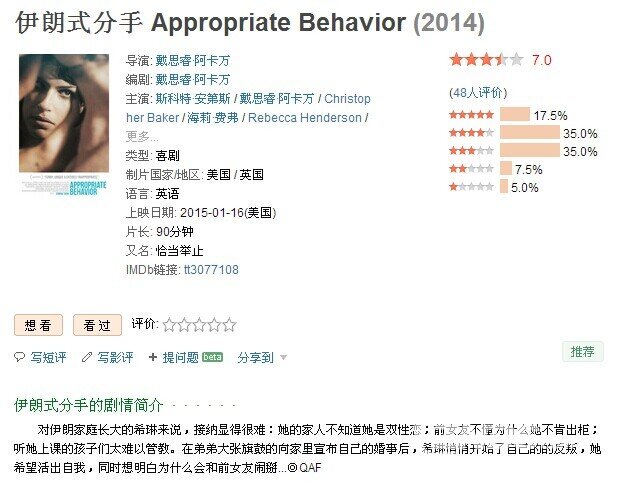623x490 pixels.
Task: Rate the movie three stars
Action: (x=199, y=325)
